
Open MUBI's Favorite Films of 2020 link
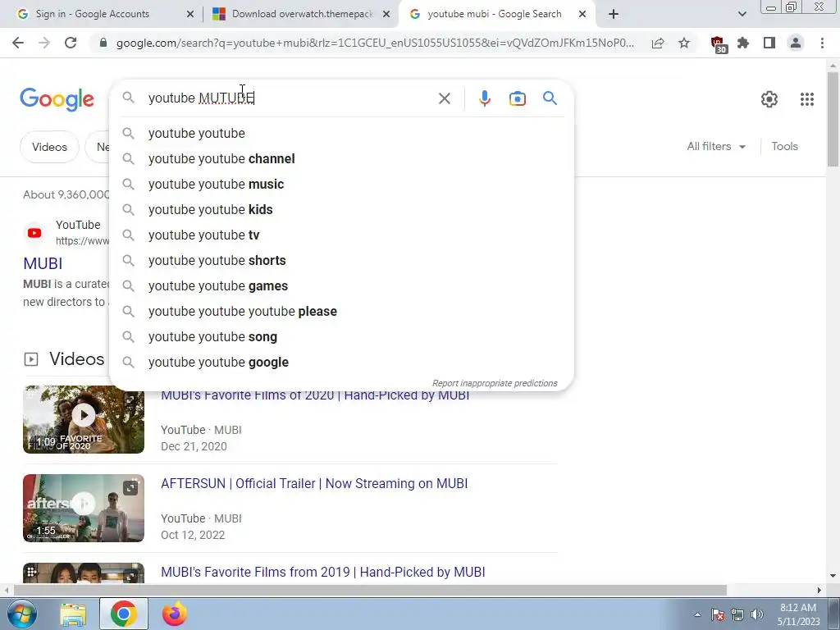coord(315,396)
